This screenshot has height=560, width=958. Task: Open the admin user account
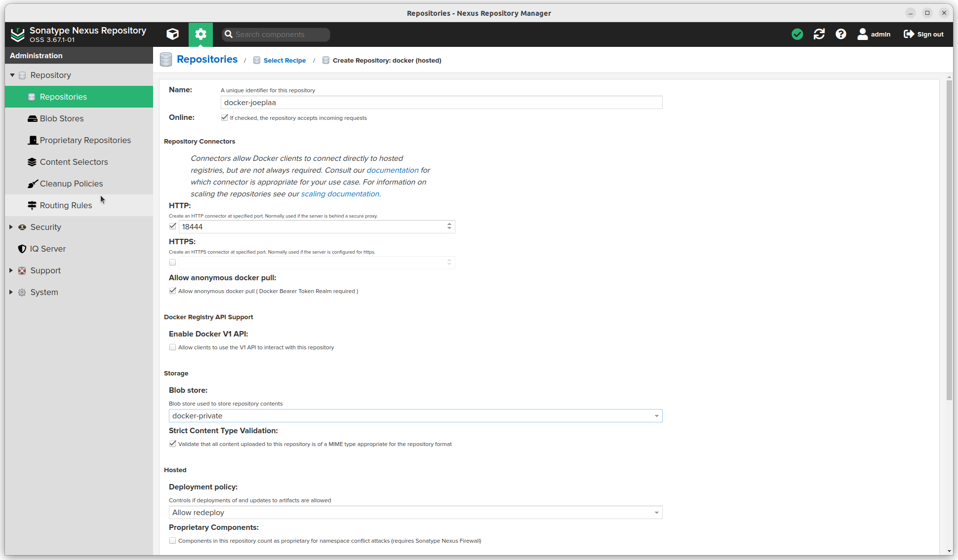[x=874, y=34]
